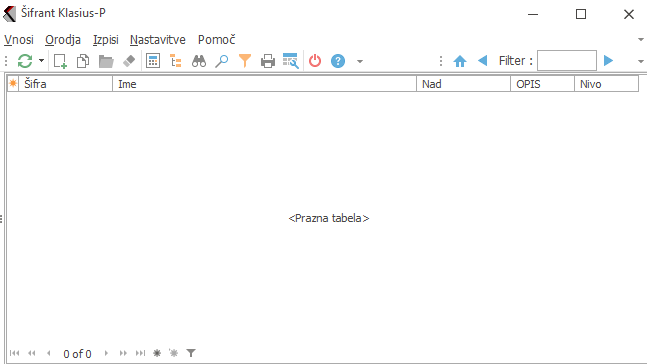Click the red power exit icon

pos(315,61)
